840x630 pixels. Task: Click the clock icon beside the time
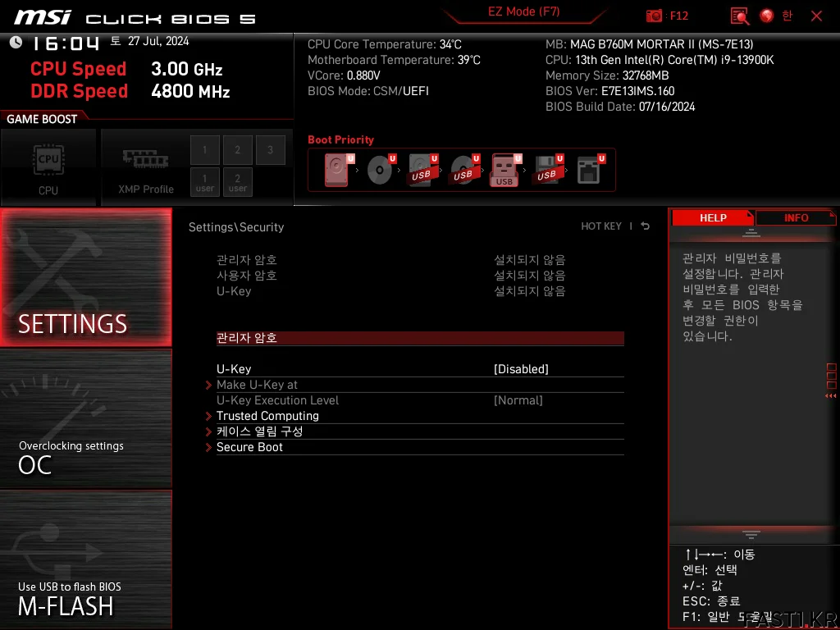click(x=16, y=43)
